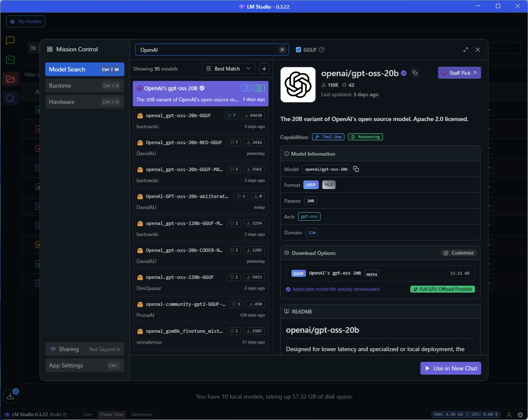Open the My Models folder sidebar icon
Image resolution: width=528 pixels, height=420 pixels.
[x=10, y=79]
